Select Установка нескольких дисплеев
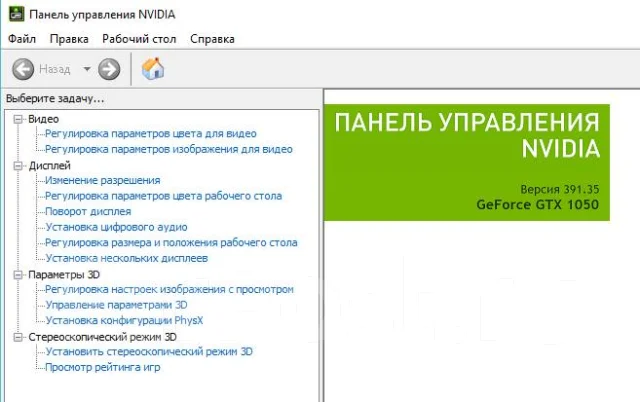The height and width of the screenshot is (402, 640). pyautogui.click(x=127, y=258)
